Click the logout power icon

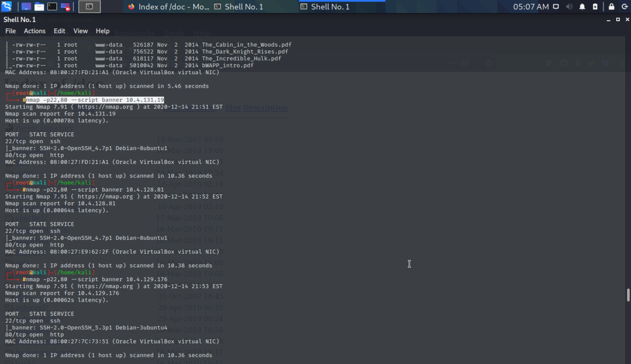625,7
